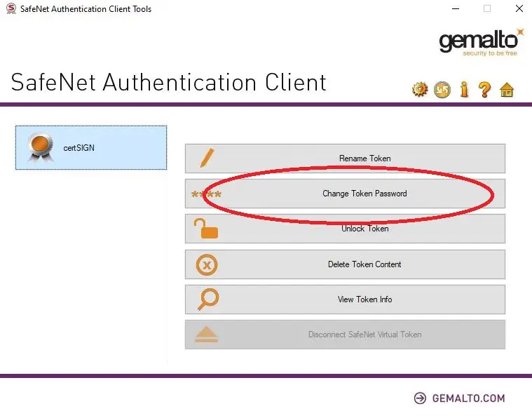Click the Rename Token button

click(x=345, y=159)
